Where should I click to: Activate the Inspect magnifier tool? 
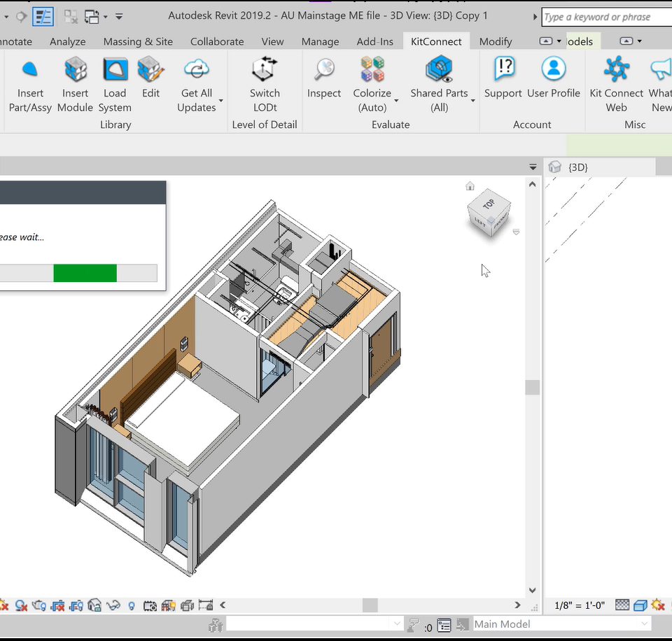(324, 77)
